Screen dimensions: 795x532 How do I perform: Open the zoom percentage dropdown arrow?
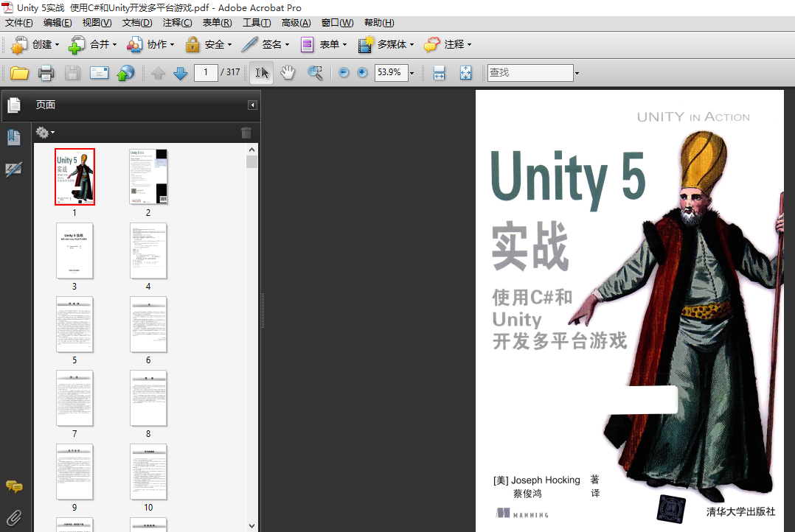[x=412, y=73]
